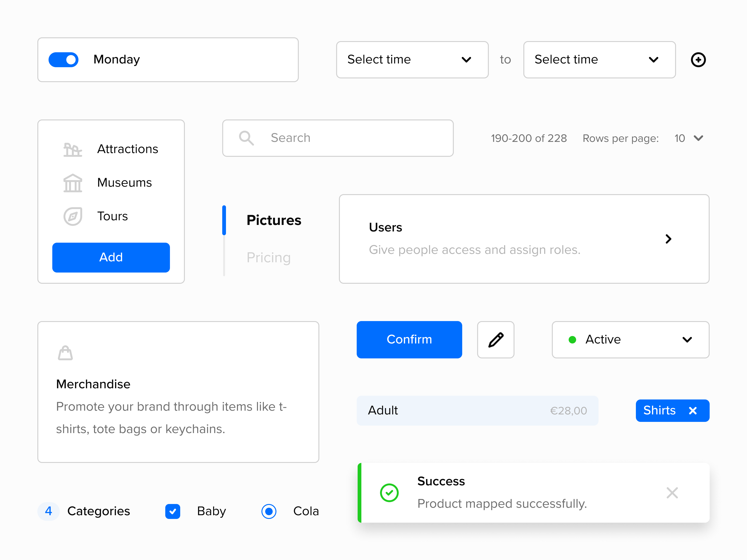Screen dimensions: 747x560
Task: Remove the Shirts tag
Action: coord(693,410)
